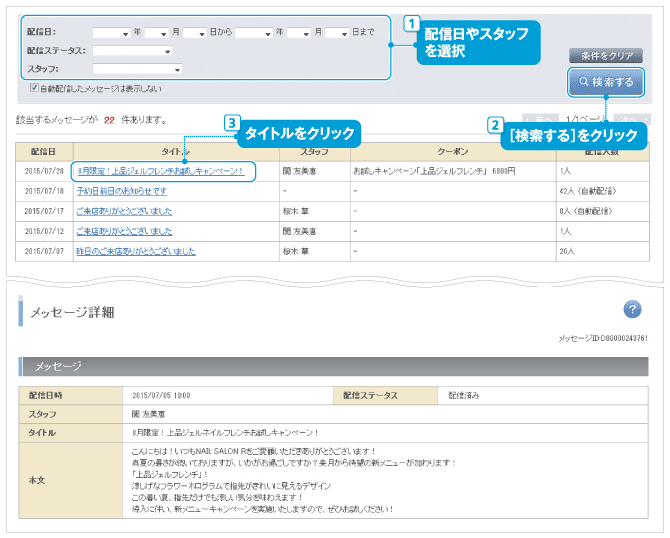Open the スタッフ selection dropdown

(137, 69)
